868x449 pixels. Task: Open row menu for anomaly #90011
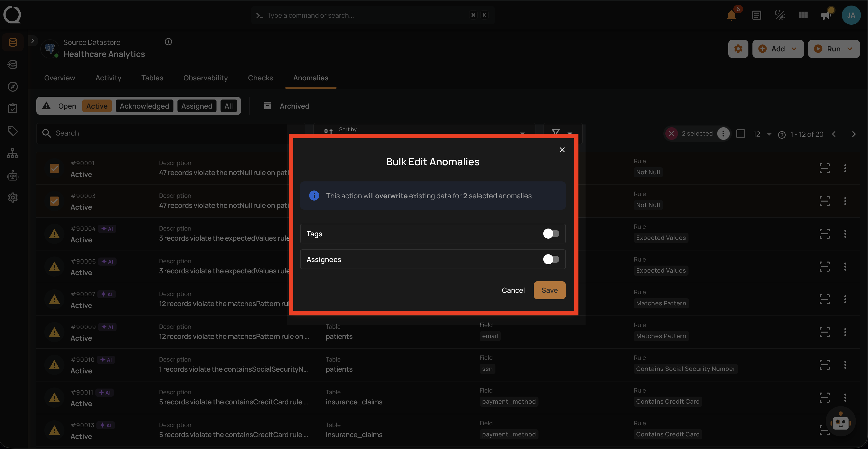(845, 397)
